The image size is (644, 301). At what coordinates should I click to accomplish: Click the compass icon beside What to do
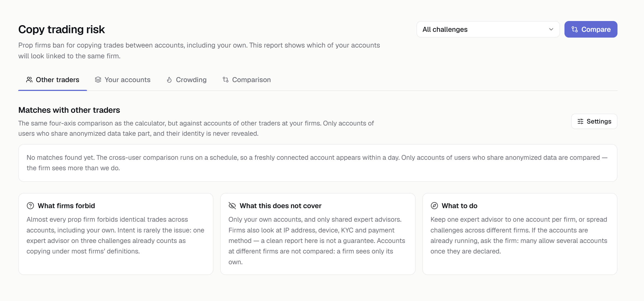tap(434, 206)
